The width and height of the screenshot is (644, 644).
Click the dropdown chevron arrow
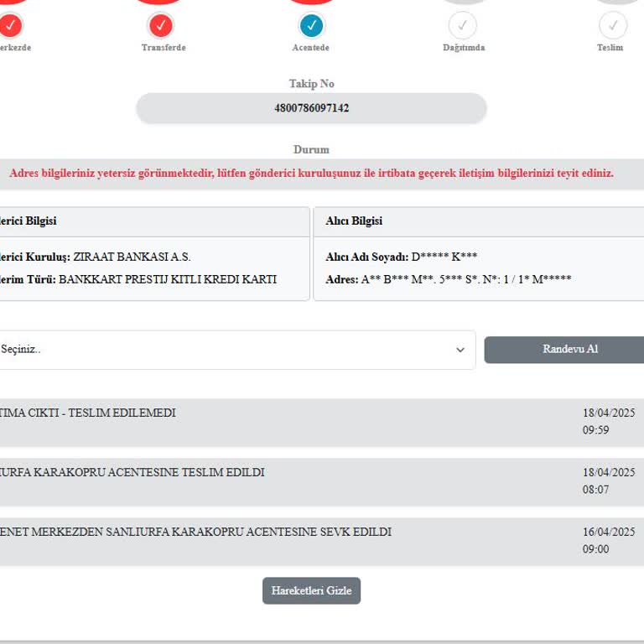460,350
